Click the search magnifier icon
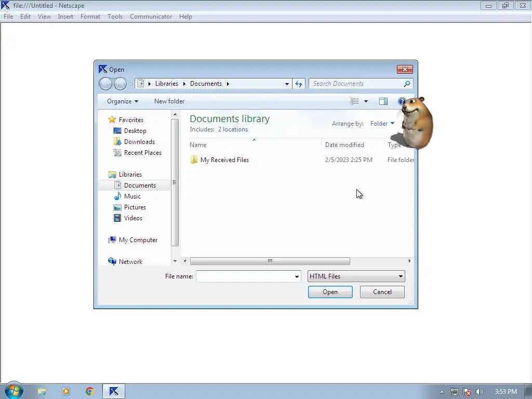532x399 pixels. [407, 84]
